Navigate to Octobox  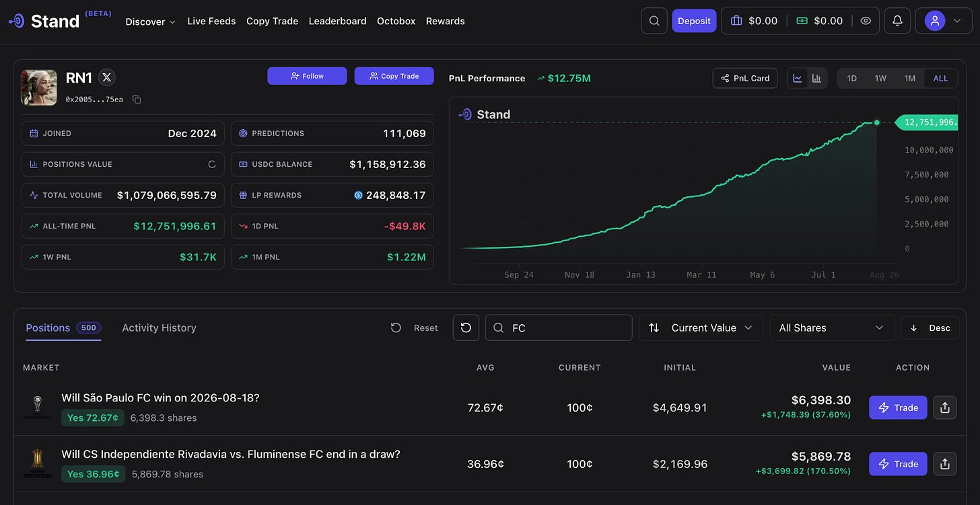point(396,21)
